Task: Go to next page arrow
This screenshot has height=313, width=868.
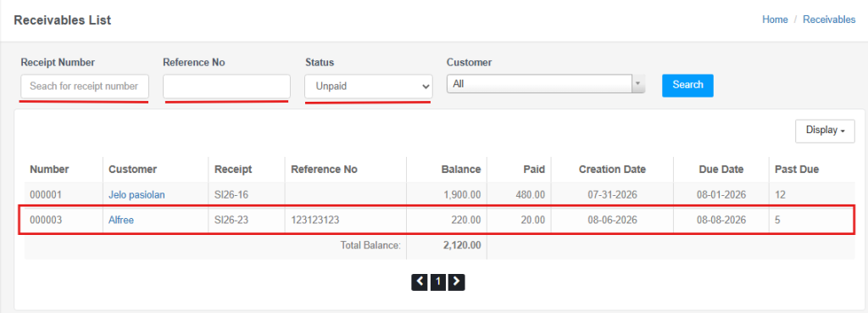Action: [x=456, y=282]
